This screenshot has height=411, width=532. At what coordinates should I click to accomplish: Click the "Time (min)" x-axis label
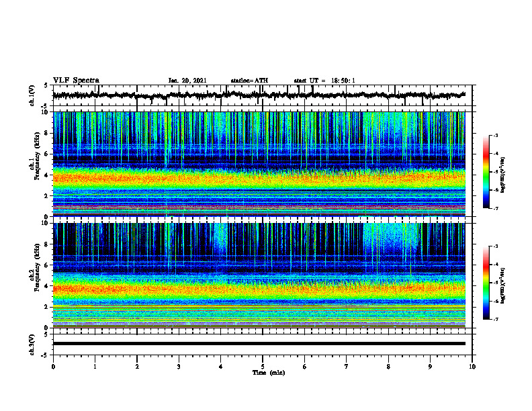tap(269, 373)
